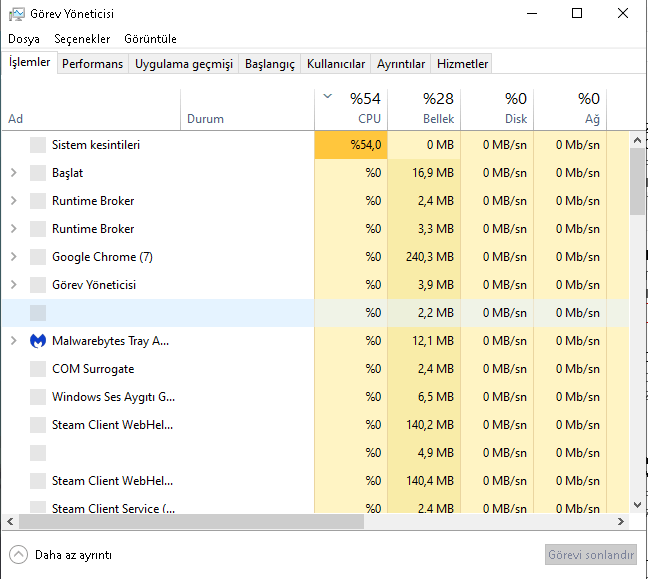Switch to the Performans tab
Image resolution: width=648 pixels, height=579 pixels.
click(x=92, y=64)
